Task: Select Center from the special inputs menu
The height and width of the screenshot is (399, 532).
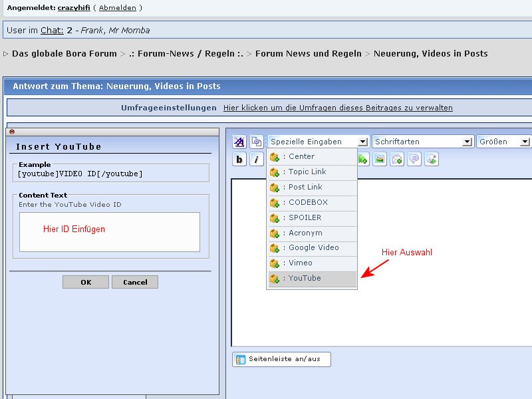Action: tap(312, 156)
